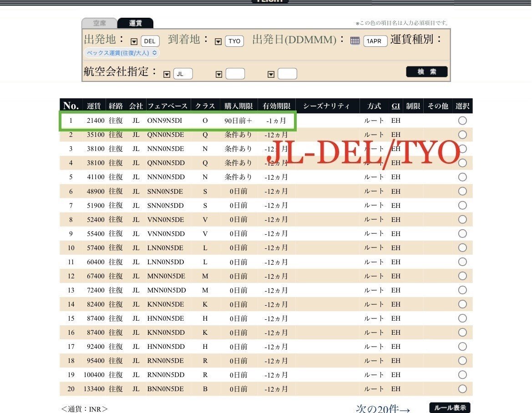This screenshot has width=532, height=413.
Task: Select radio for fare SNN0N5DE 48900
Action: 462,191
